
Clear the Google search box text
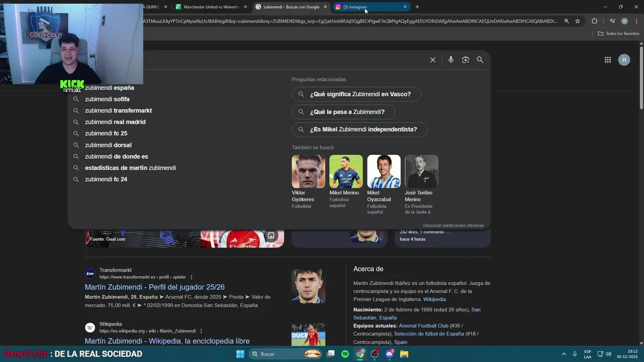(433, 60)
